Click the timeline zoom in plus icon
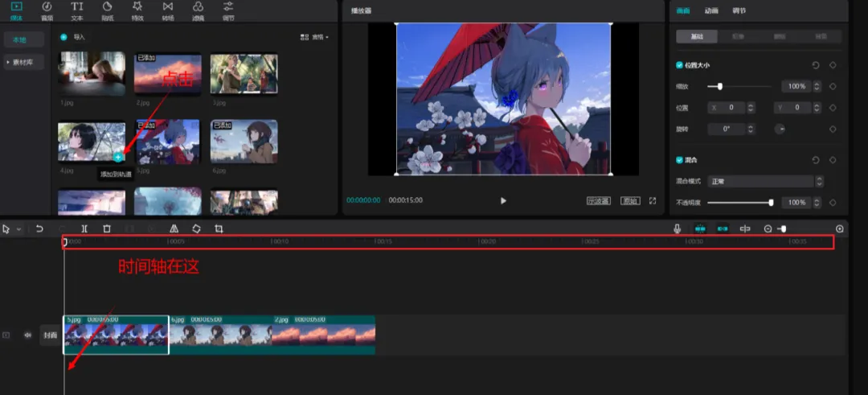Viewport: 868px width, 395px height. [840, 228]
